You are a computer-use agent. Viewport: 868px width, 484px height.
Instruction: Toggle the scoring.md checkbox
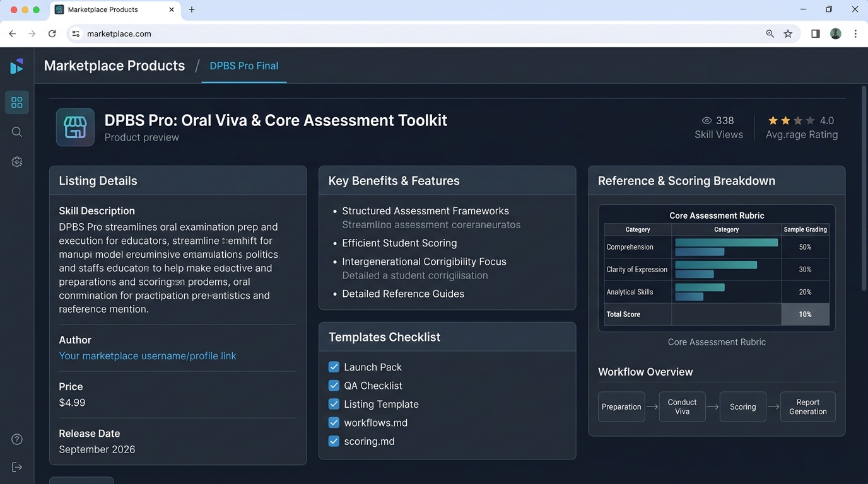pos(334,441)
